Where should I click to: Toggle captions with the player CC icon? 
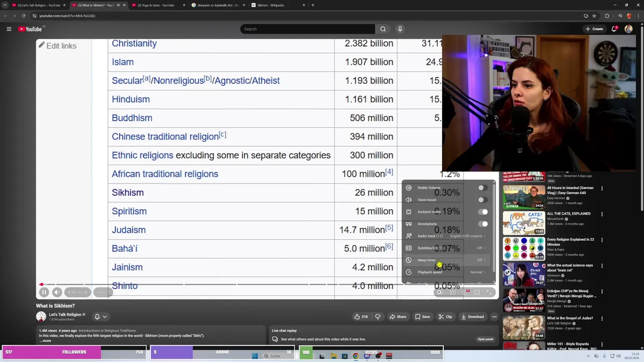tap(452, 292)
